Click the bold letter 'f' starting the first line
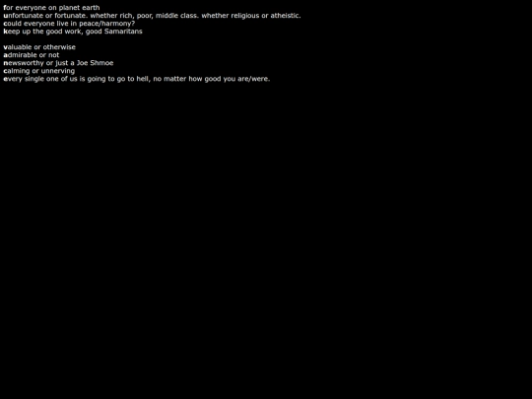 tap(5, 8)
